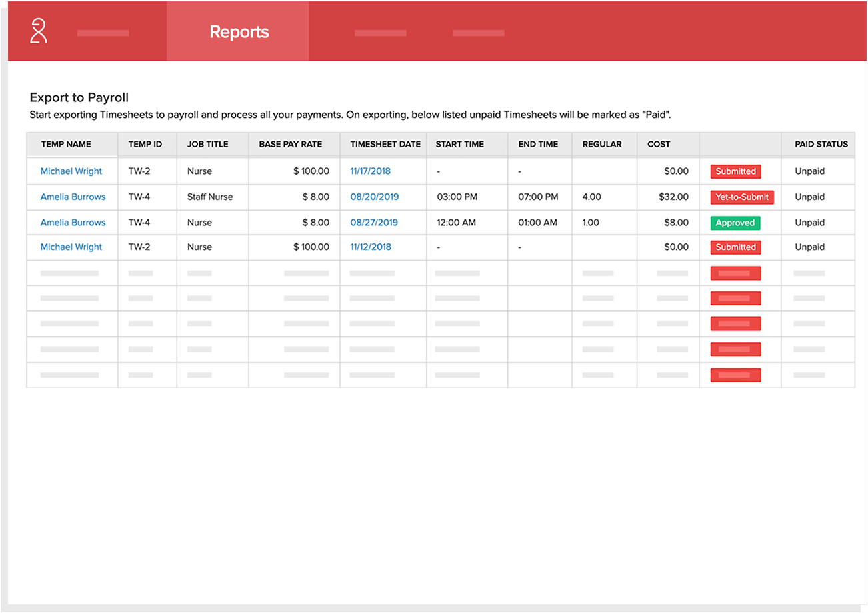The height and width of the screenshot is (613, 868).
Task: Click the Paid Status column header
Action: (821, 144)
